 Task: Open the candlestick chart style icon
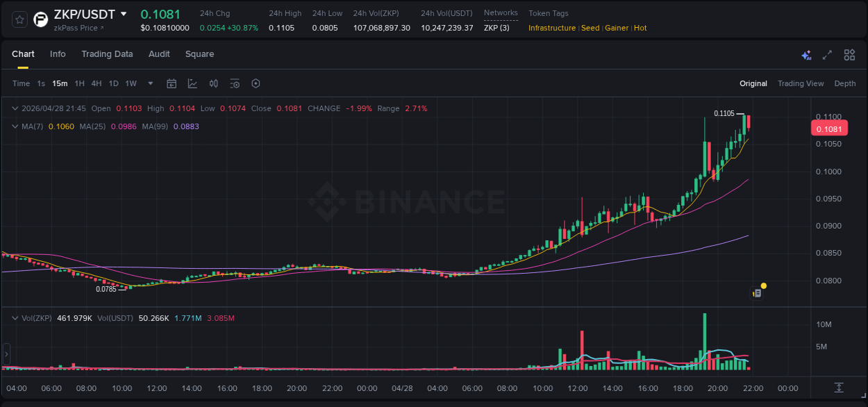(x=214, y=83)
